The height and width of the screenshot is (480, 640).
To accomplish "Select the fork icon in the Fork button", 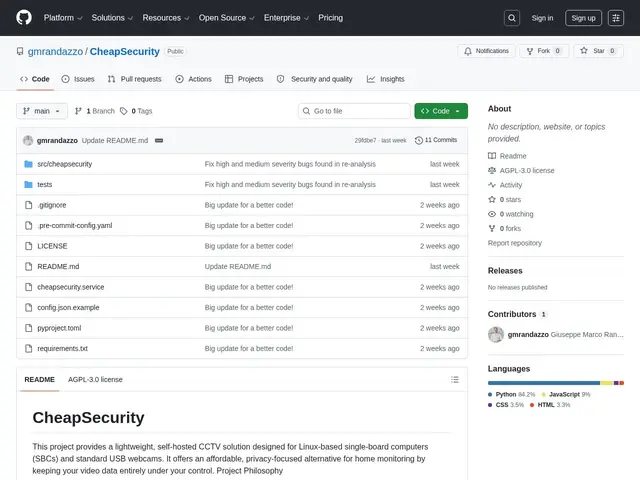I will point(530,51).
